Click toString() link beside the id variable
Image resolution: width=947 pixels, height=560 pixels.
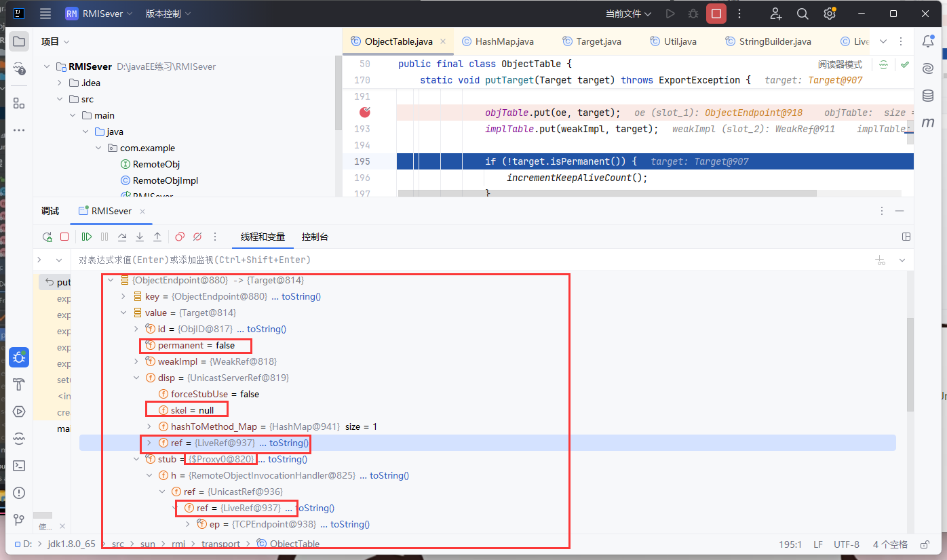[266, 329]
